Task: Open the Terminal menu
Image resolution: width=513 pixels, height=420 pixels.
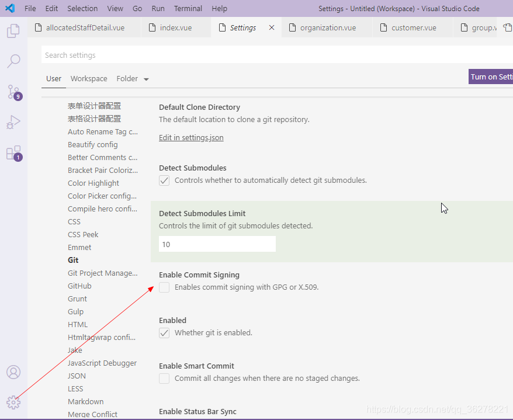Action: tap(188, 9)
